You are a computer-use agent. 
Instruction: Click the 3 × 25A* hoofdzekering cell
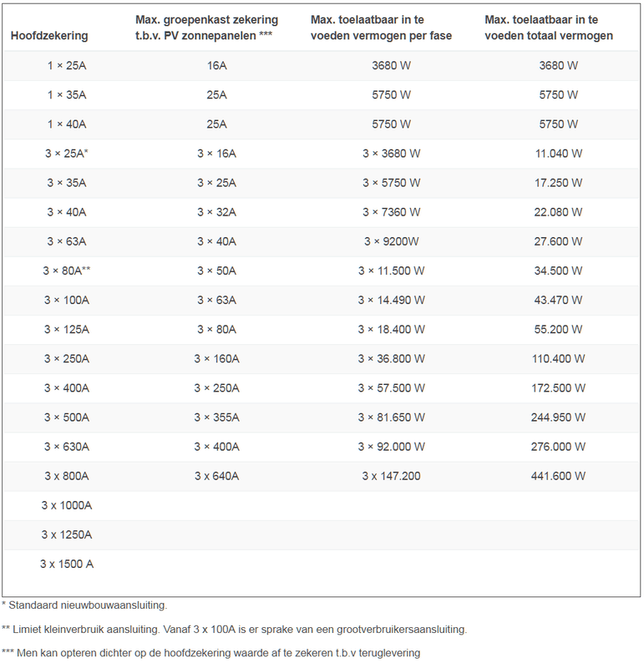[x=68, y=154]
